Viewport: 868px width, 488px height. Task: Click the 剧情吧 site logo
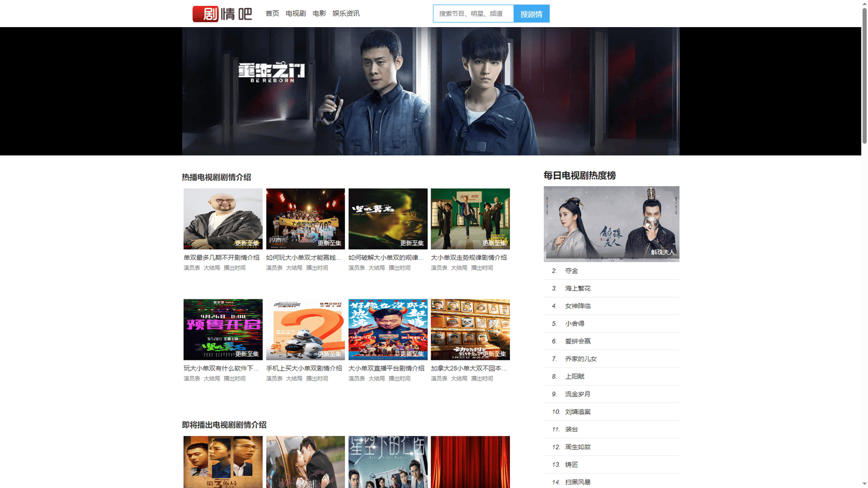pos(222,13)
